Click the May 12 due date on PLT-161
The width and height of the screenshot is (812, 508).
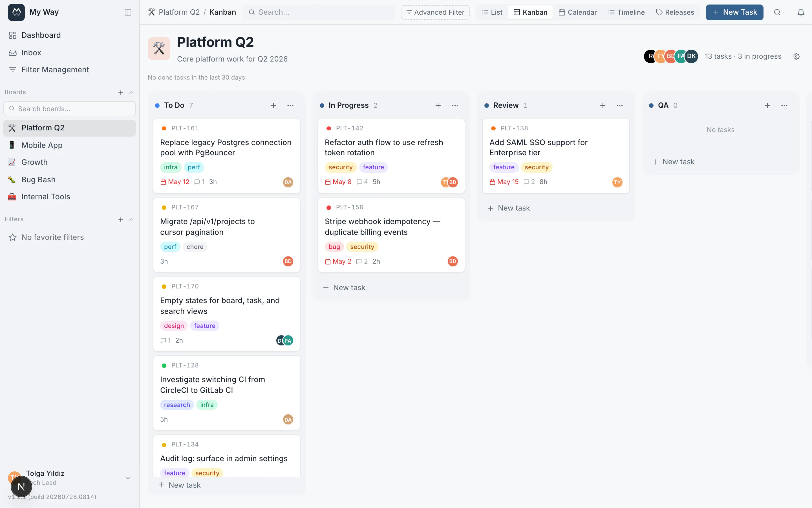tap(175, 182)
